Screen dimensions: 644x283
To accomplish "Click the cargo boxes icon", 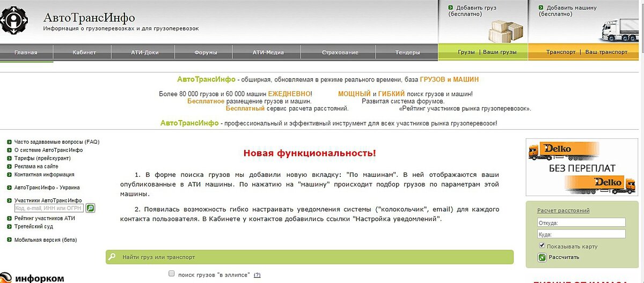I will pyautogui.click(x=506, y=31).
